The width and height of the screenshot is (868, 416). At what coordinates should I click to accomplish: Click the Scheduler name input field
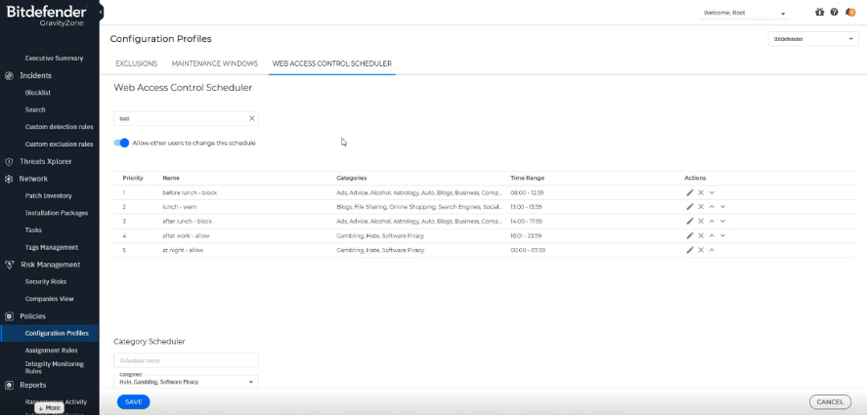(186, 360)
